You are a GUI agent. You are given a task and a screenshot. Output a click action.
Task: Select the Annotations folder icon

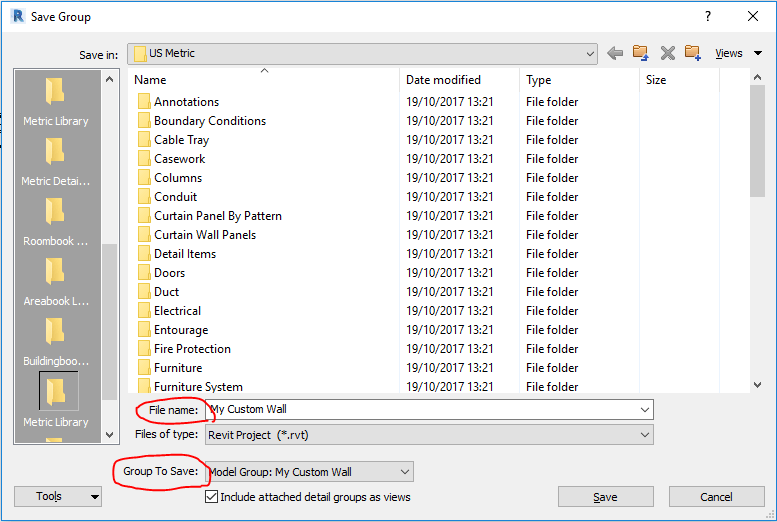(x=144, y=102)
